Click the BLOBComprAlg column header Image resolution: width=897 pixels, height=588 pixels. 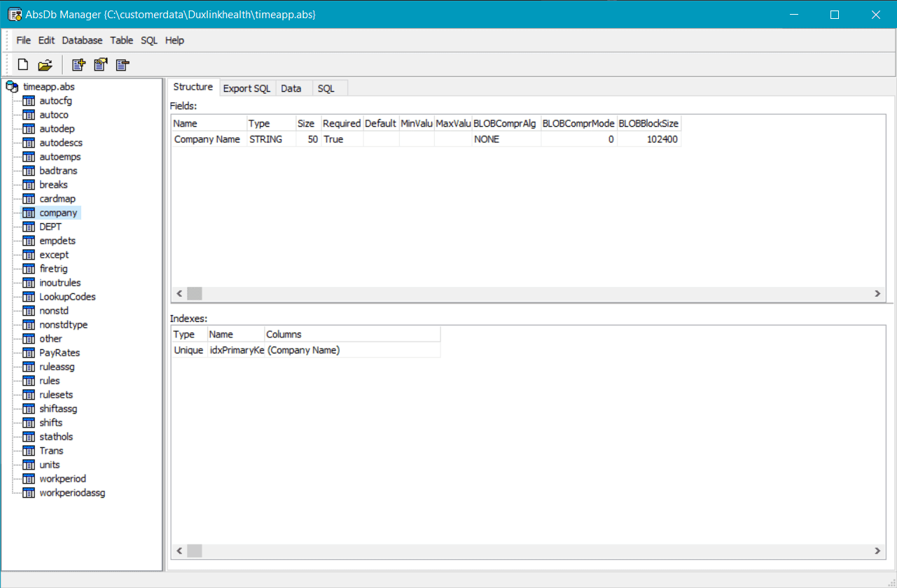click(x=506, y=124)
